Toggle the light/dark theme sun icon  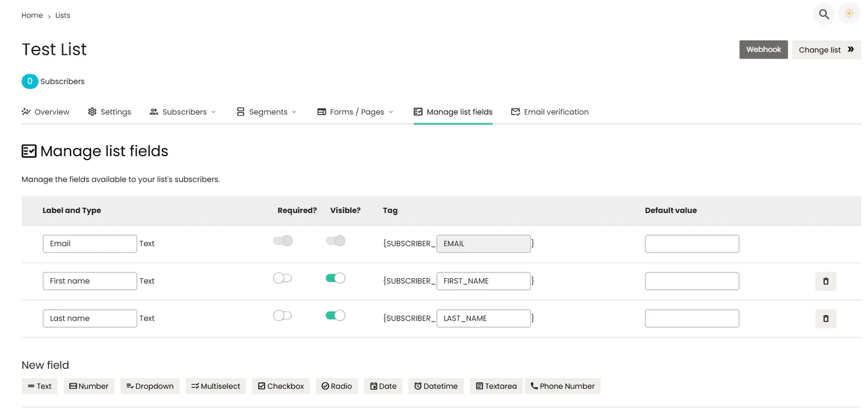click(x=849, y=14)
